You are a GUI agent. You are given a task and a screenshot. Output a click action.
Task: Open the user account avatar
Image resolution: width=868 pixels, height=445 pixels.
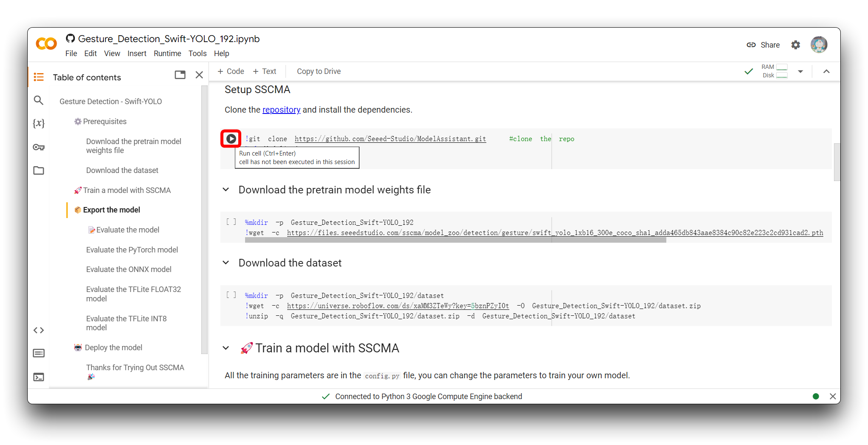coord(819,45)
